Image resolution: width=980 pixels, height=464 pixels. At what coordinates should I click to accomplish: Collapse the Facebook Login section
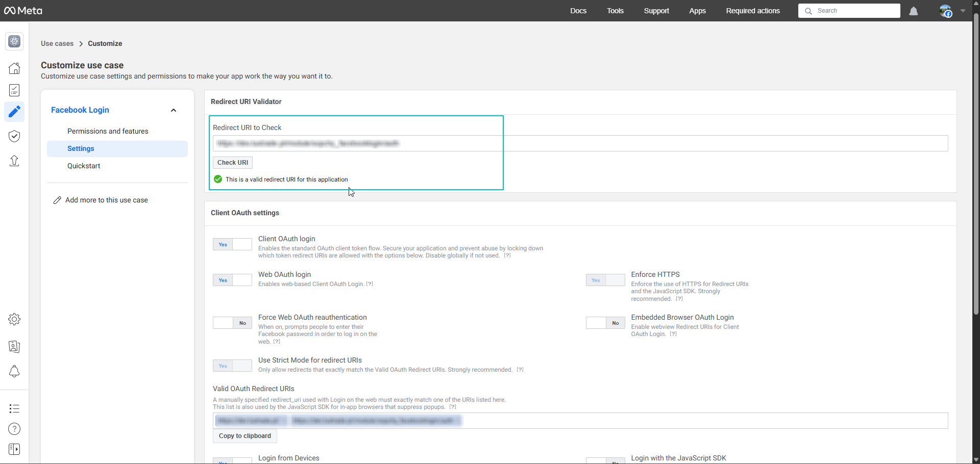174,110
